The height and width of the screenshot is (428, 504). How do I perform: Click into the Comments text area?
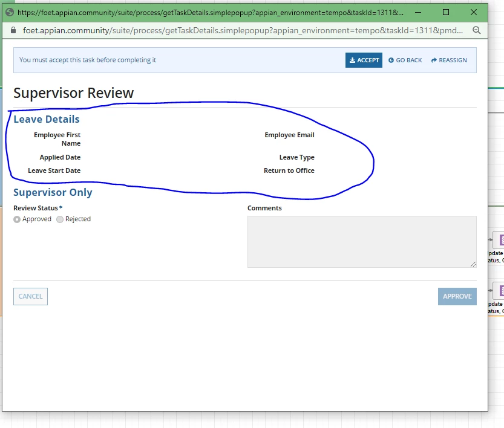(362, 241)
